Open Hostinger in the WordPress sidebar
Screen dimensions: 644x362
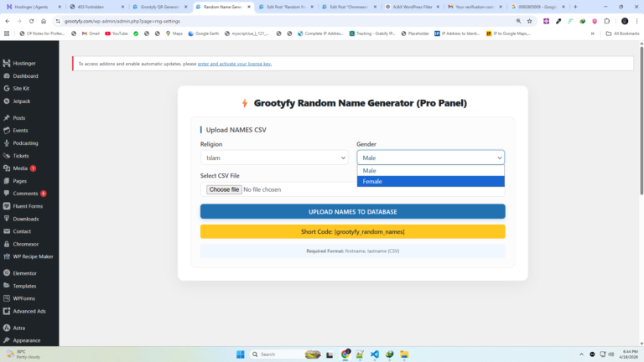[24, 63]
